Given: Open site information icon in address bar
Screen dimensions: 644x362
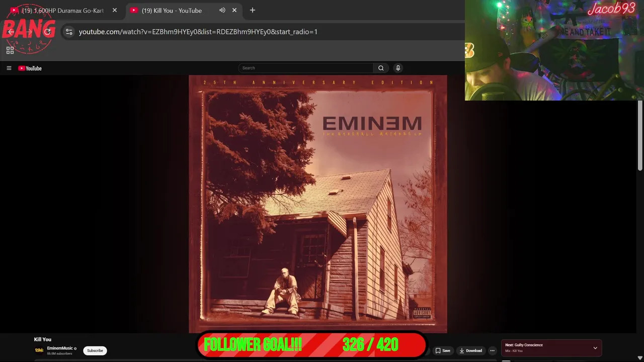Looking at the screenshot, I should [69, 32].
